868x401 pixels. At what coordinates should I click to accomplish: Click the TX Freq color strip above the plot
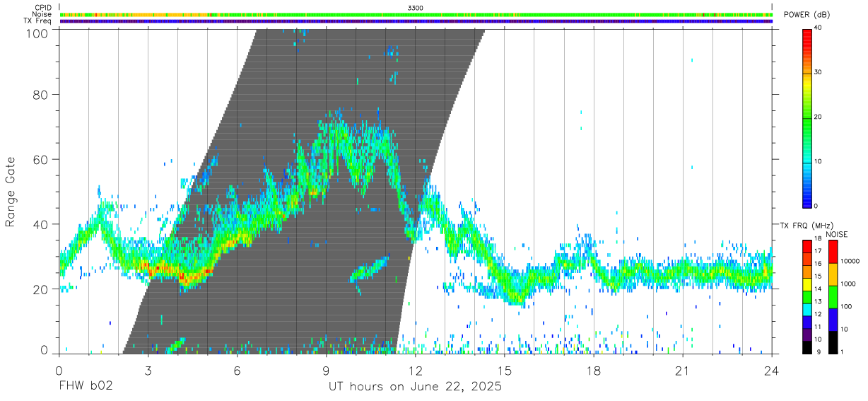click(416, 21)
